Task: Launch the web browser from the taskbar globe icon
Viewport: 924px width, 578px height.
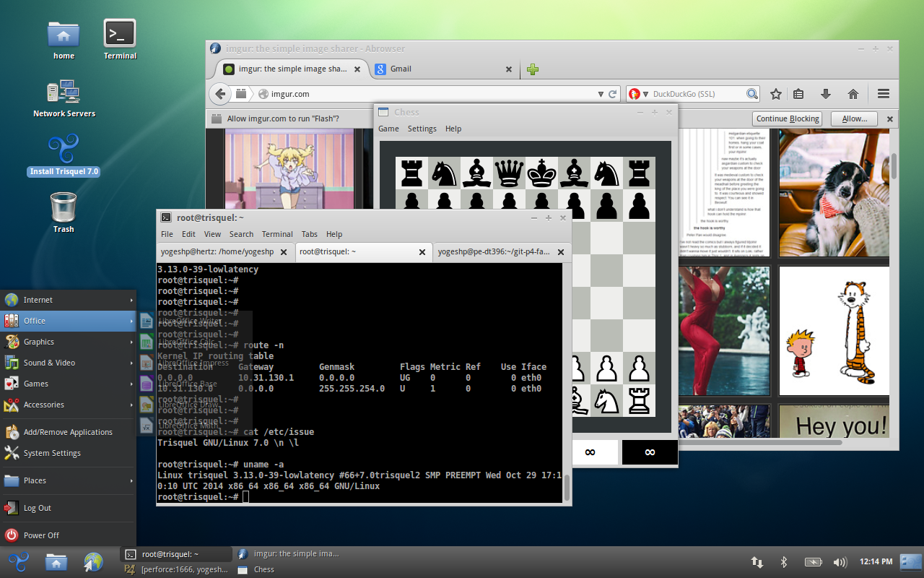Action: click(93, 562)
